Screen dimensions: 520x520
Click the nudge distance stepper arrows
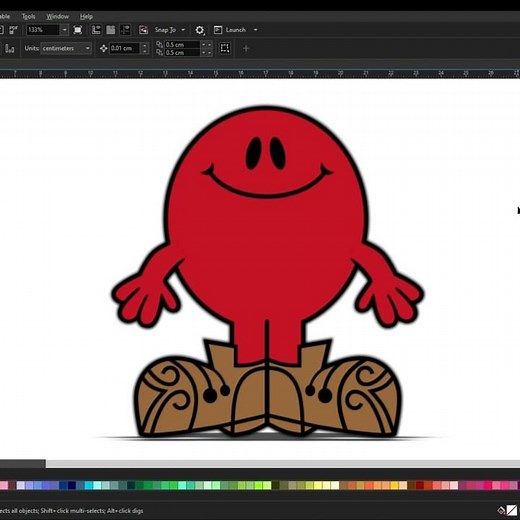145,48
